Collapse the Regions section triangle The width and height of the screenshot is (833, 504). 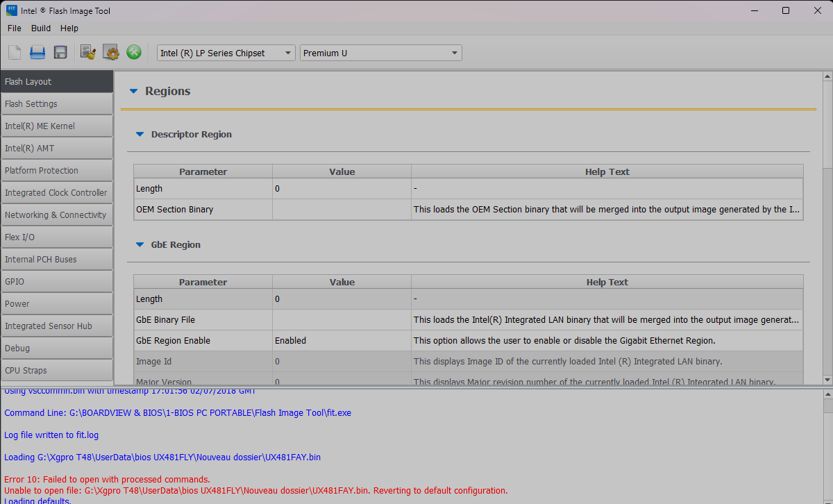[x=134, y=92]
